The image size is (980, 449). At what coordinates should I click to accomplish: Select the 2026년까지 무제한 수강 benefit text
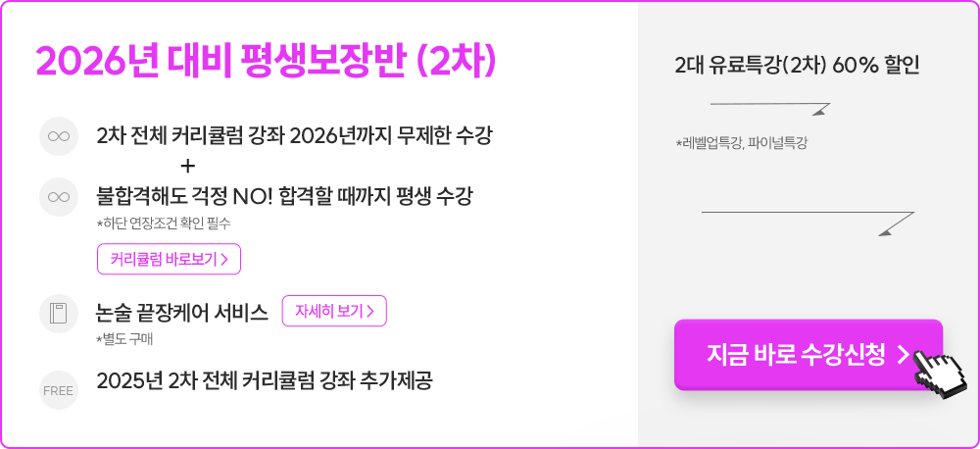[x=294, y=135]
